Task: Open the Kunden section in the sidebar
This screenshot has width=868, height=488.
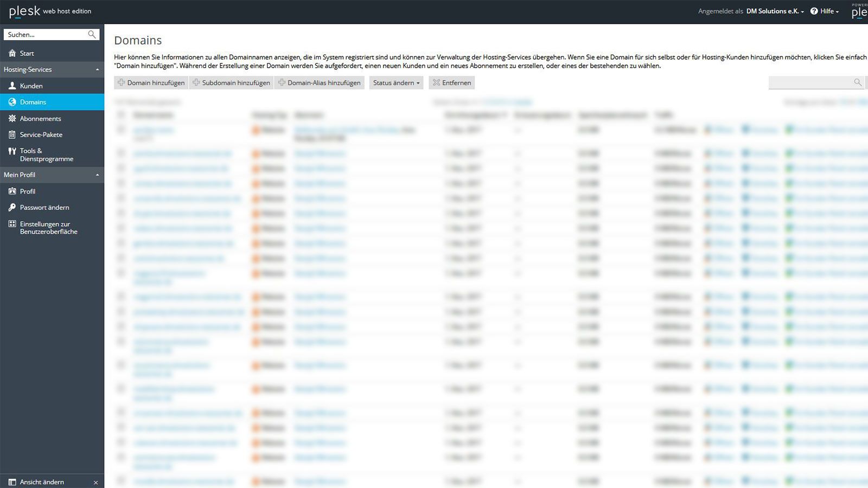Action: pyautogui.click(x=12, y=86)
